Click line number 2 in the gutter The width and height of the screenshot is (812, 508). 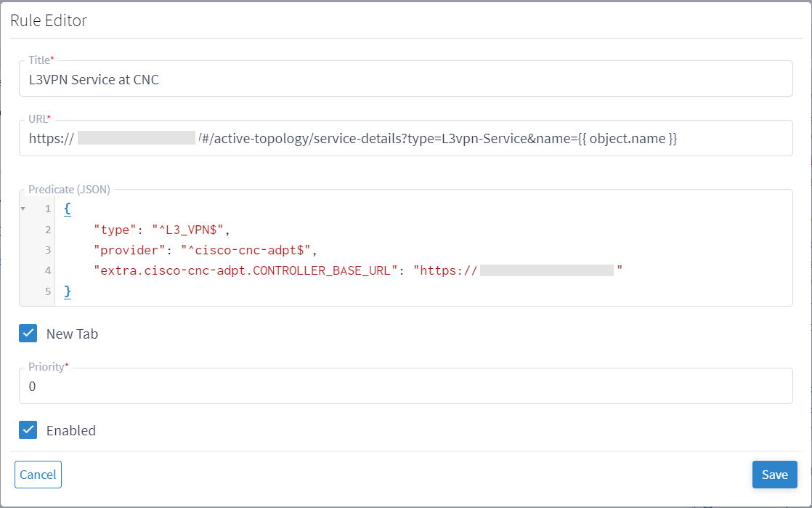(47, 229)
